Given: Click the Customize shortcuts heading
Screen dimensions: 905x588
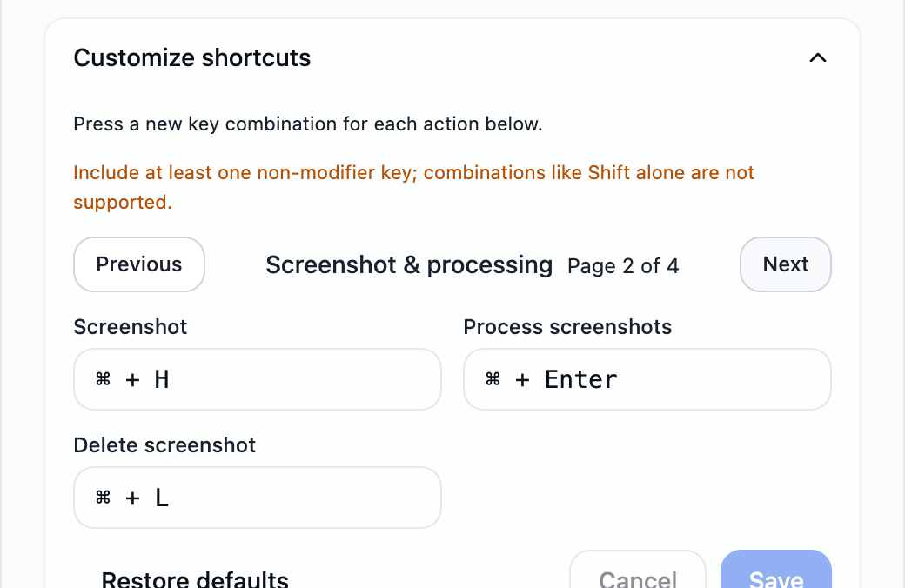Looking at the screenshot, I should pos(192,57).
